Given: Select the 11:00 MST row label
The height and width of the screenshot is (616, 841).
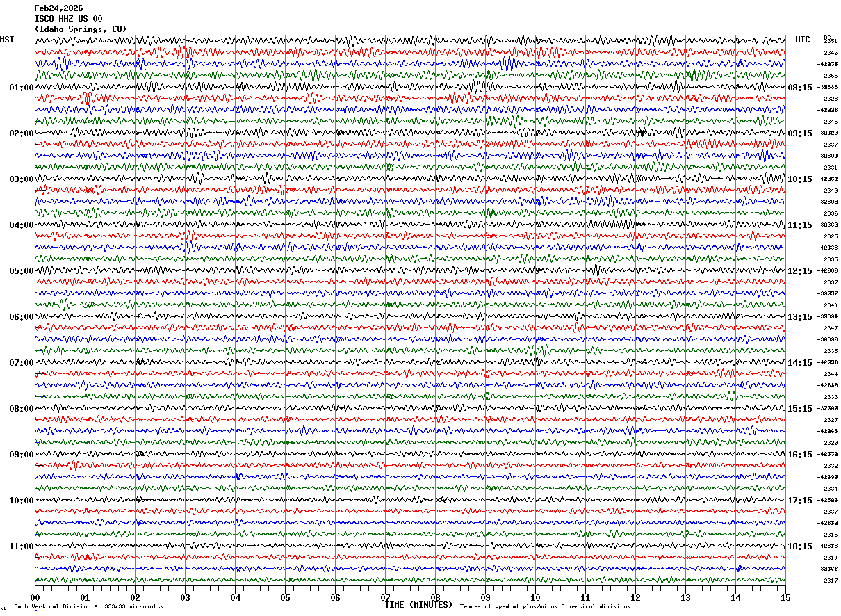Looking at the screenshot, I should point(21,546).
